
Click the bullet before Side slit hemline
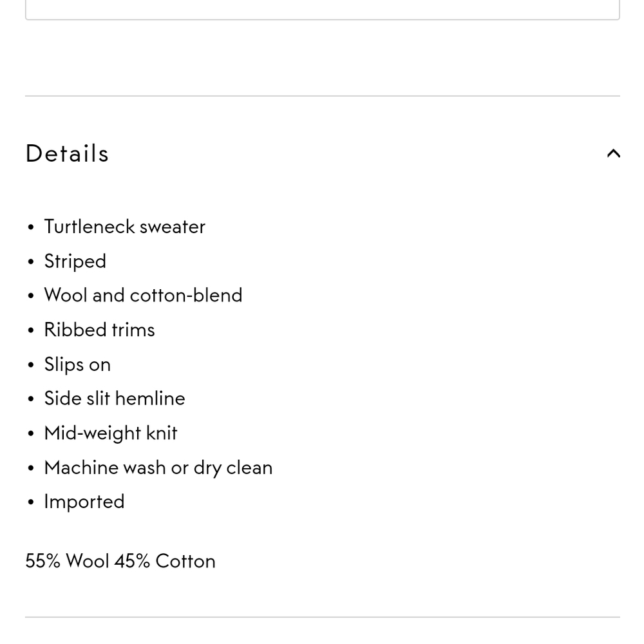pyautogui.click(x=31, y=400)
